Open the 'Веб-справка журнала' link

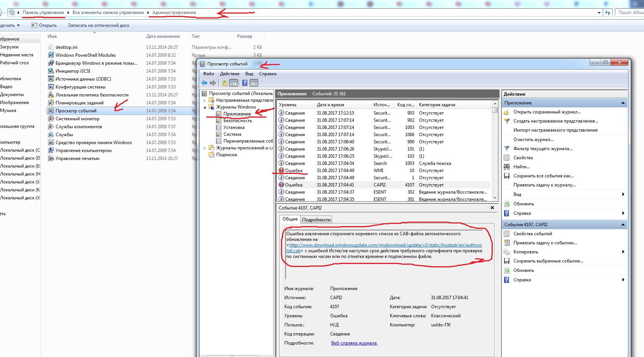(354, 343)
